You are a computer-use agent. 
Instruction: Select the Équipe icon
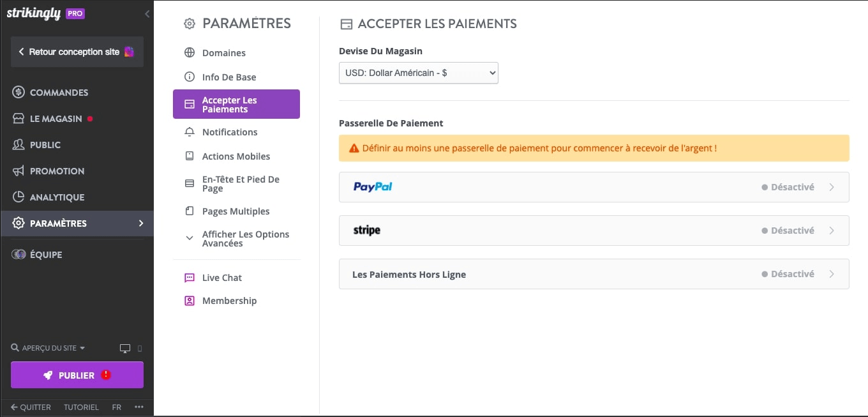coord(19,254)
